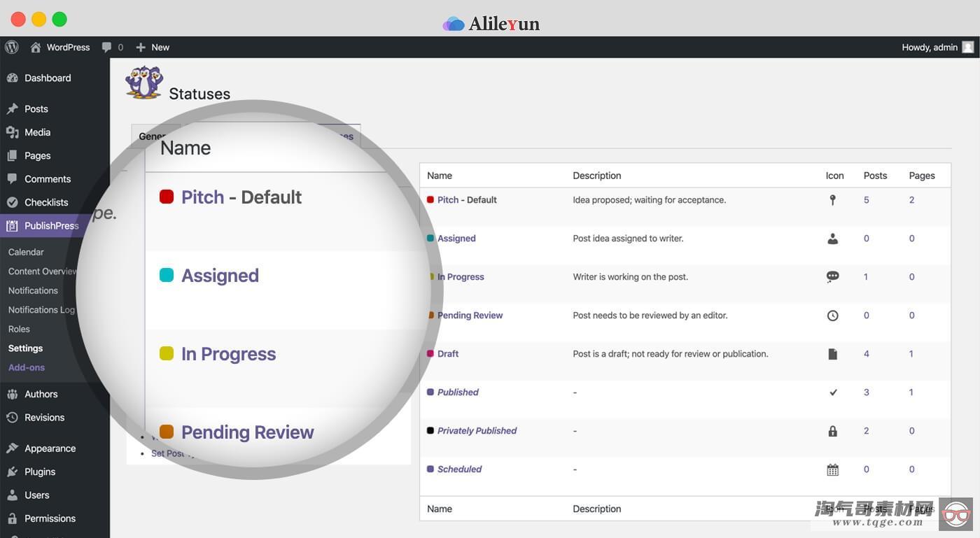Click the PublishPress penguins logo

(x=144, y=82)
